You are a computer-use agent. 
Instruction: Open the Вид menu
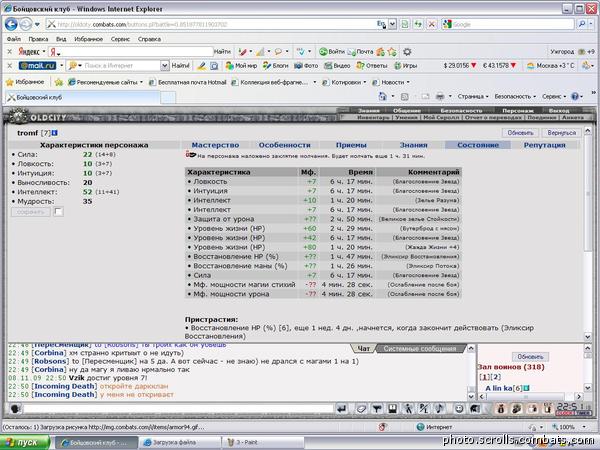pyautogui.click(x=61, y=39)
